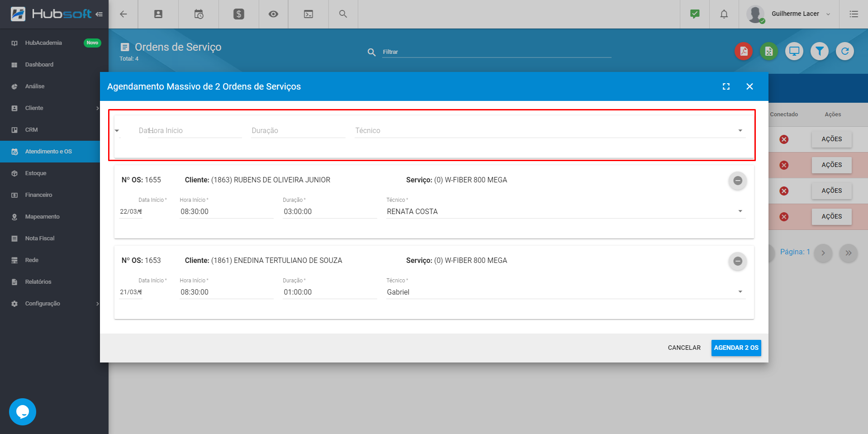This screenshot has height=434, width=868.
Task: Click the Hubsoft logo
Action: coord(51,14)
